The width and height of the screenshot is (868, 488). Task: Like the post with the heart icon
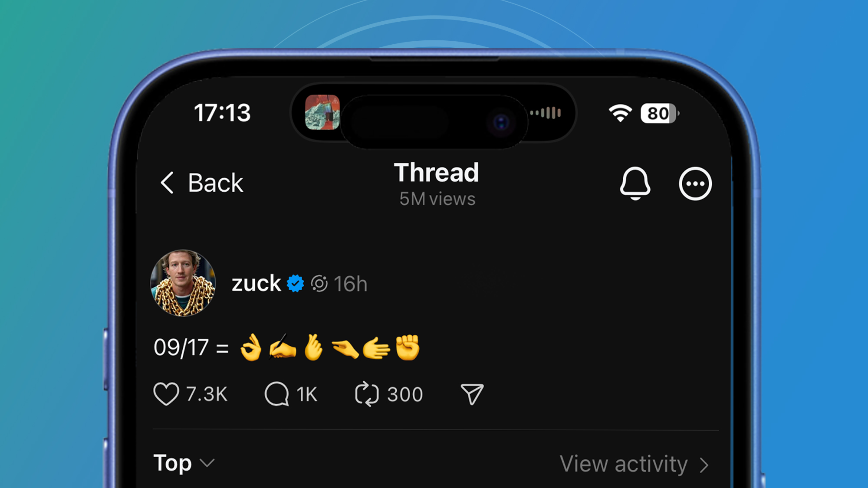pyautogui.click(x=166, y=394)
